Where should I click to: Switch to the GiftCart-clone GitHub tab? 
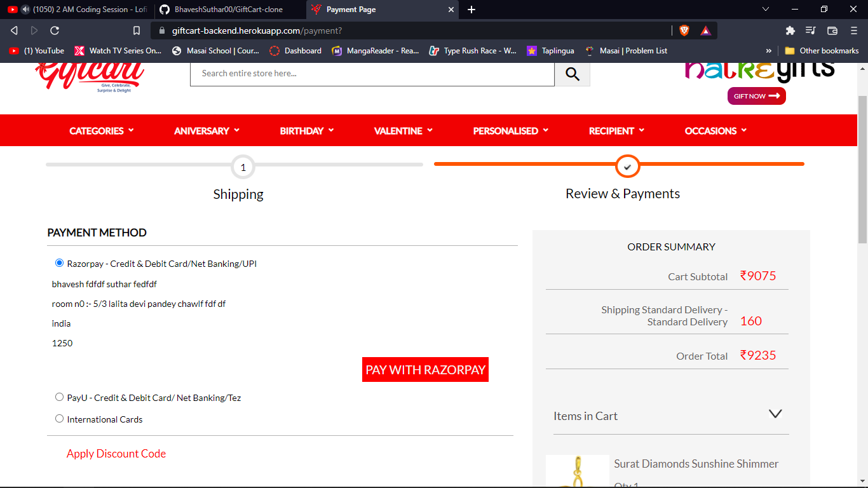click(229, 10)
